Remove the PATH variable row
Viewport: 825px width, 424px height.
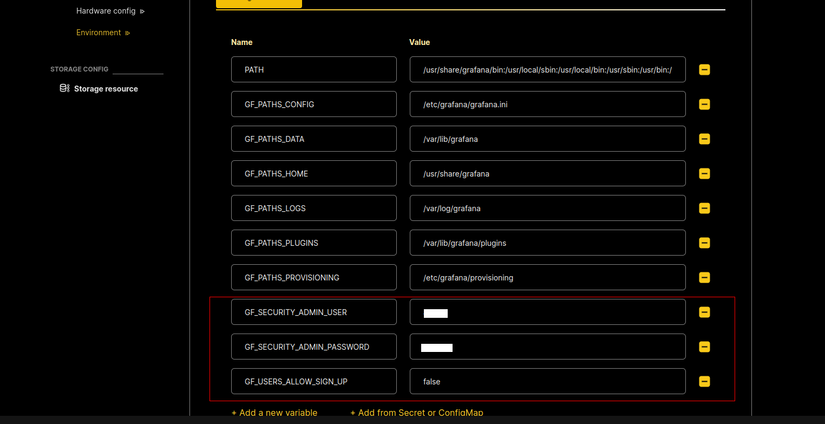point(705,69)
